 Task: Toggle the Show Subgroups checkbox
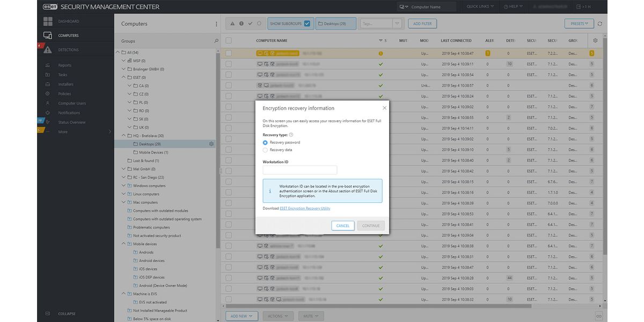coord(307,24)
